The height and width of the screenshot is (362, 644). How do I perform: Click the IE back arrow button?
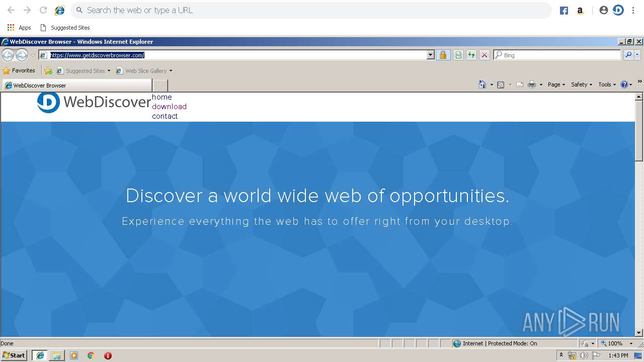(8, 55)
